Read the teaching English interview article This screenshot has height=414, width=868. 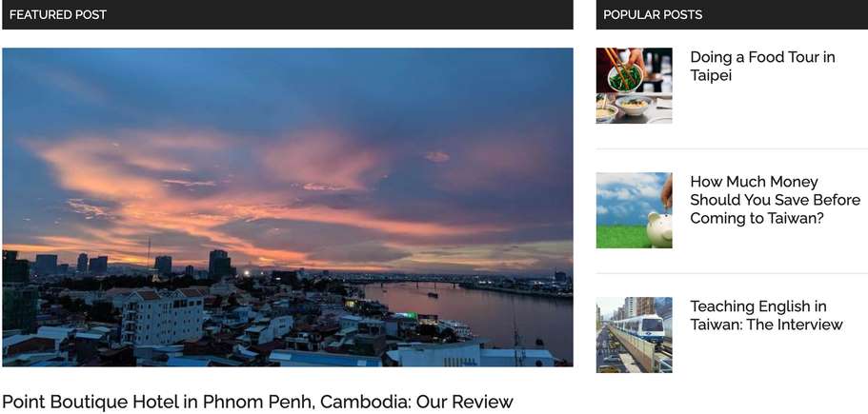pyautogui.click(x=766, y=315)
